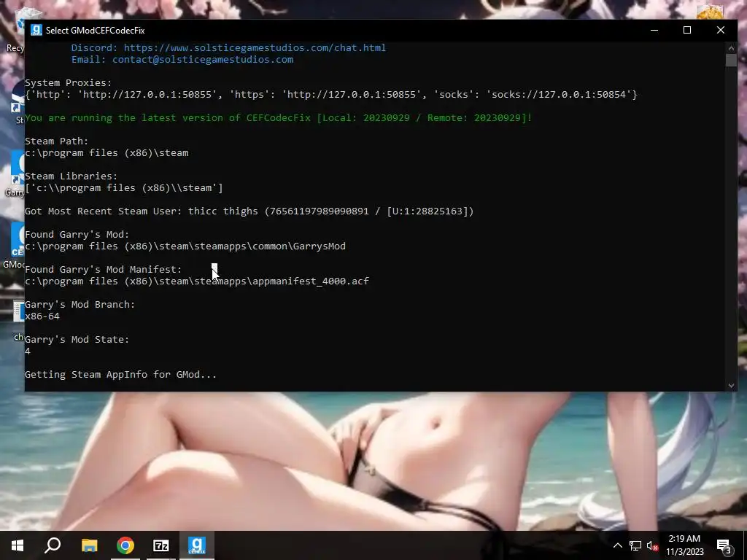
Task: Open the taskbar clock showing 2:19 AM
Action: [x=684, y=545]
